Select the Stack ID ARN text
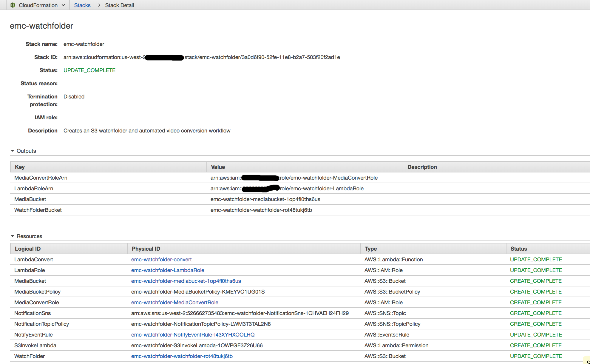The image size is (590, 364). 202,57
